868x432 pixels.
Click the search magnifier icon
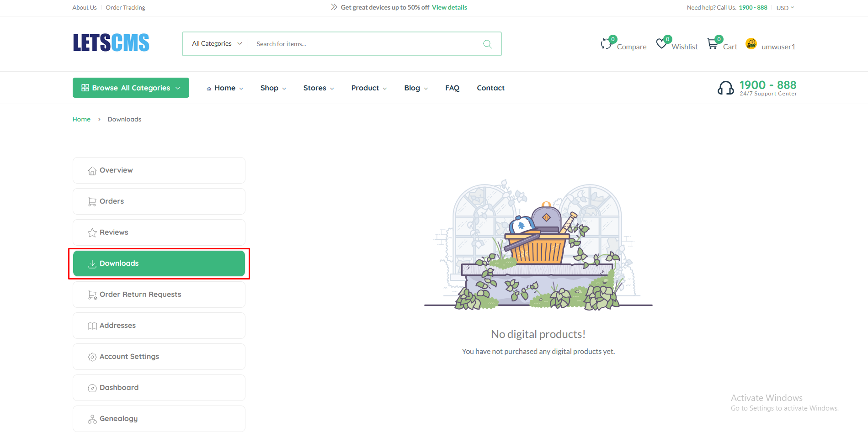[487, 44]
